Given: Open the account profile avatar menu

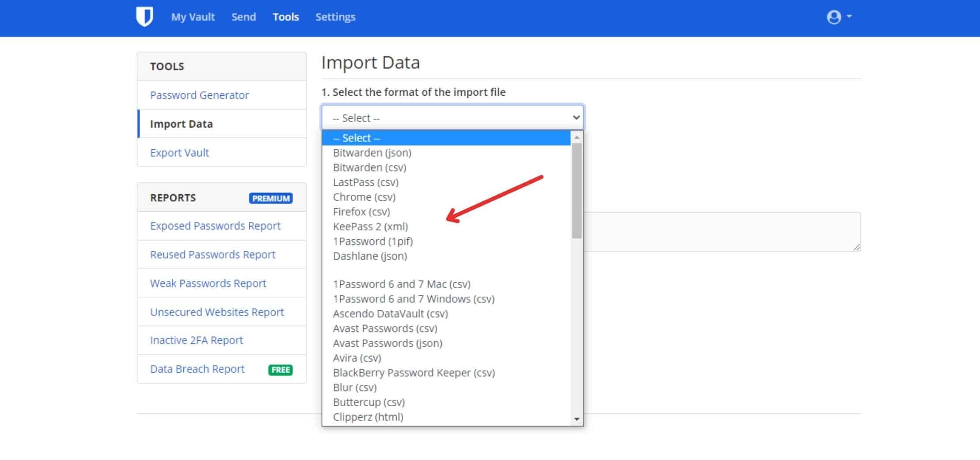Looking at the screenshot, I should click(838, 17).
